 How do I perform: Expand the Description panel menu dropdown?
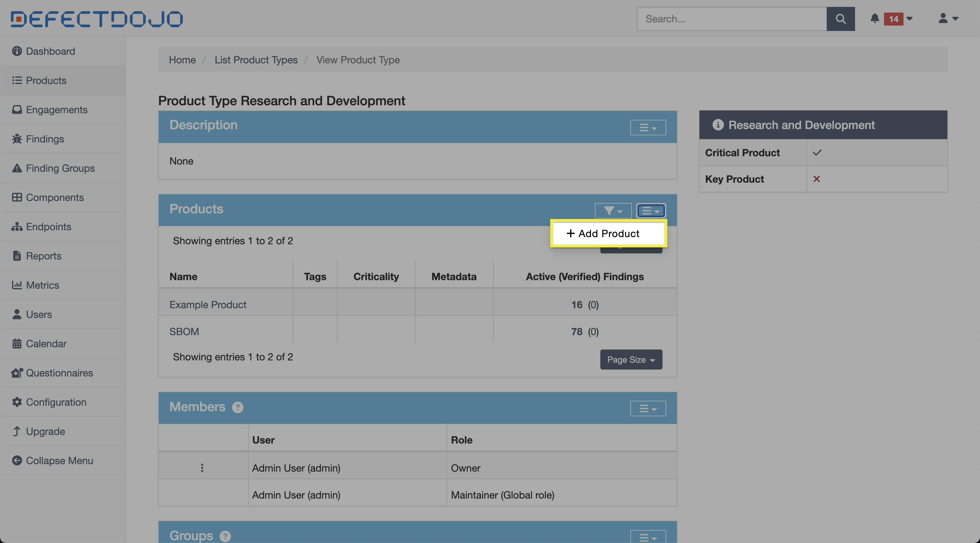pyautogui.click(x=648, y=128)
